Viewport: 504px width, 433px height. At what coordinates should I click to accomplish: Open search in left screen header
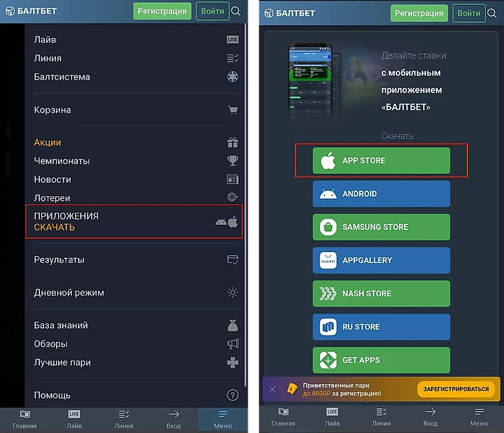click(236, 11)
